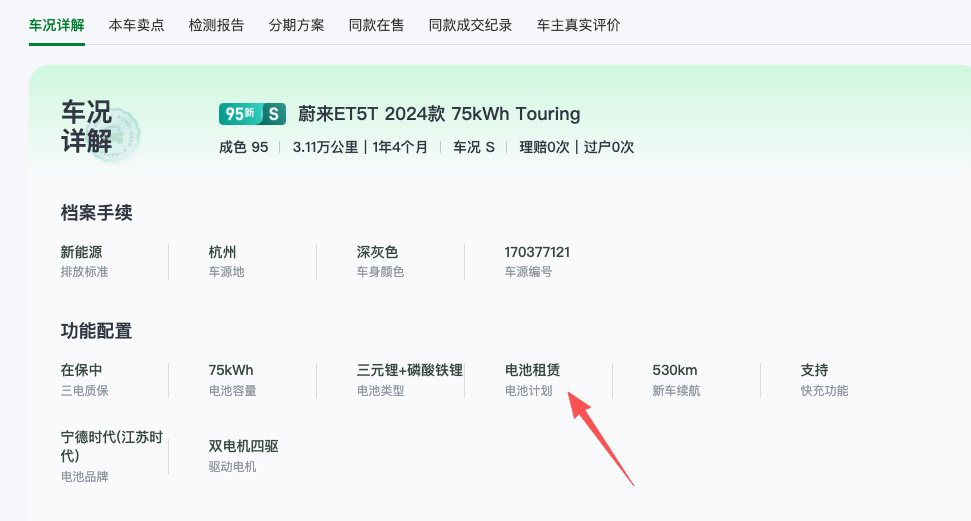Click the 电池品牌 label

[x=84, y=477]
